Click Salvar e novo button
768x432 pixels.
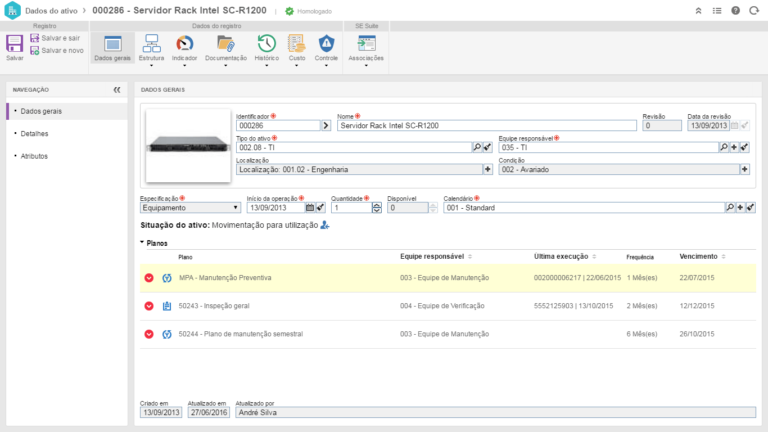[x=59, y=49]
